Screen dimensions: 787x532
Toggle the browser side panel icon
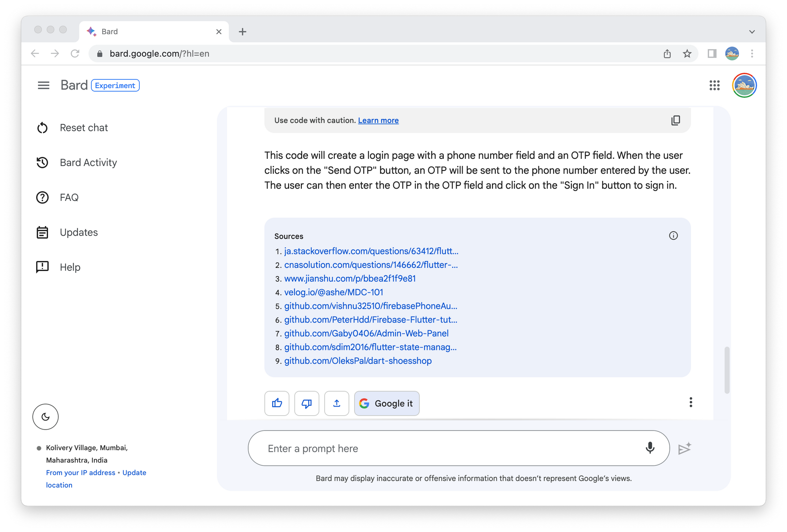pos(712,53)
